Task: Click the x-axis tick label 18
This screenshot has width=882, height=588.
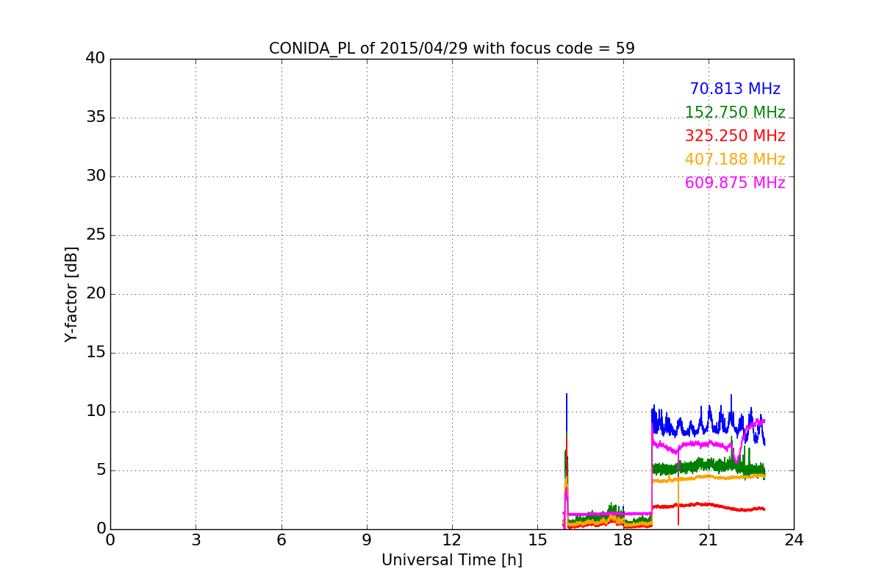Action: pyautogui.click(x=623, y=540)
